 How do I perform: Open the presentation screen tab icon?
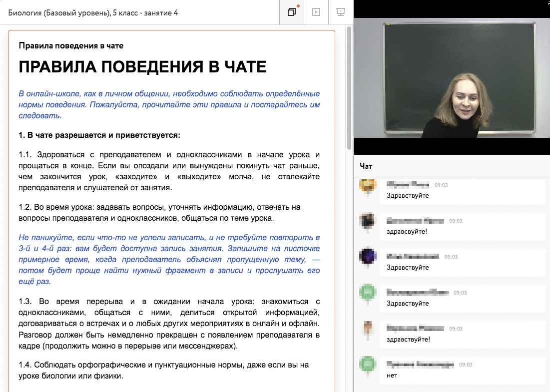coord(341,12)
